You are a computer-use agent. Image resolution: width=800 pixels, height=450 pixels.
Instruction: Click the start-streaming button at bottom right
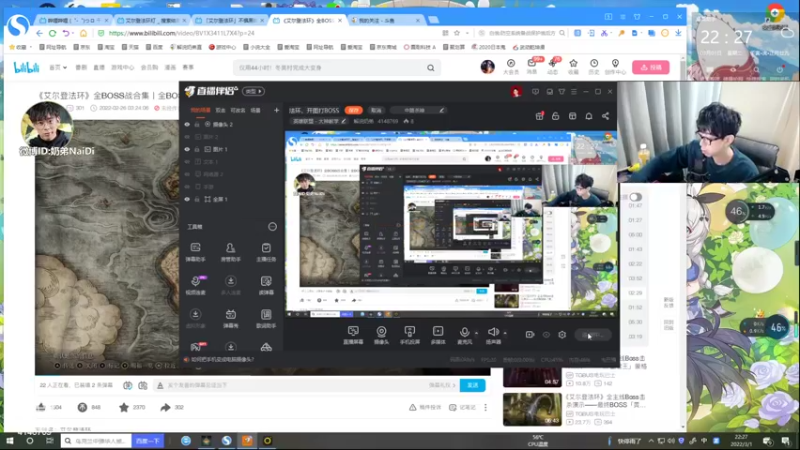tap(593, 335)
